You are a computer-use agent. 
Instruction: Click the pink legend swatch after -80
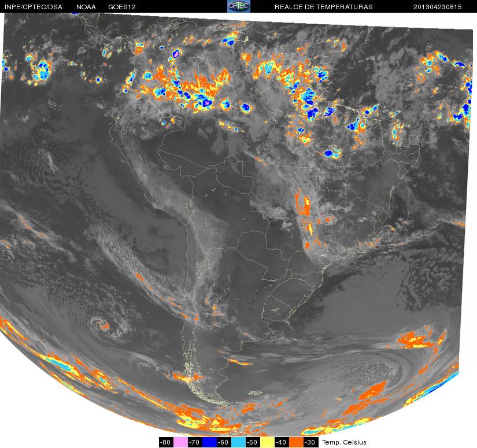(x=180, y=442)
